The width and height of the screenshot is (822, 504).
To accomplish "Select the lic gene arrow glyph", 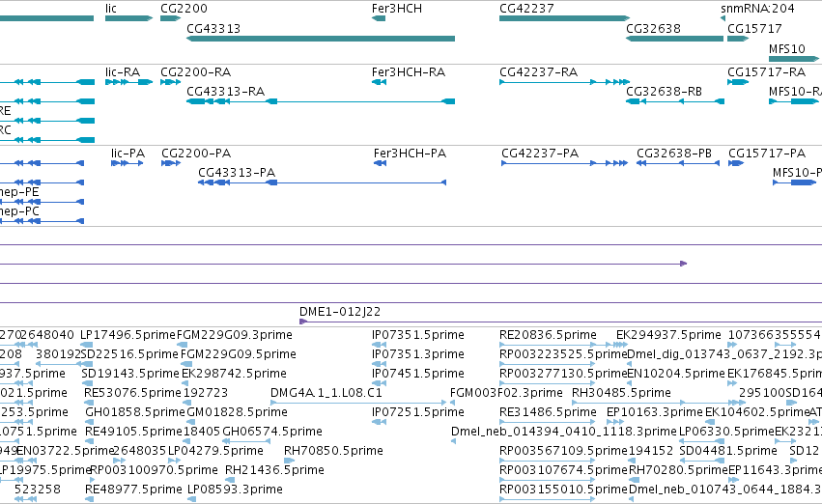I will coord(129,18).
